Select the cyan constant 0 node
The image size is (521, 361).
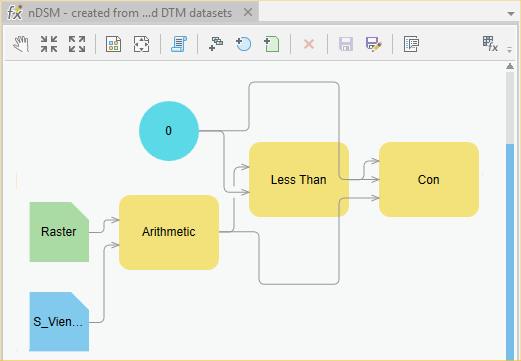pos(169,131)
